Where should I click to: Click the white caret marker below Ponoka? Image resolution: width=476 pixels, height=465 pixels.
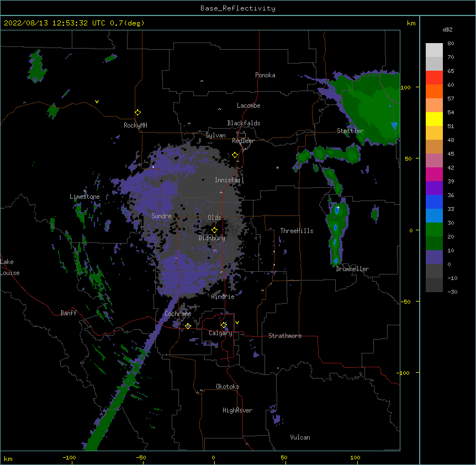pos(202,81)
